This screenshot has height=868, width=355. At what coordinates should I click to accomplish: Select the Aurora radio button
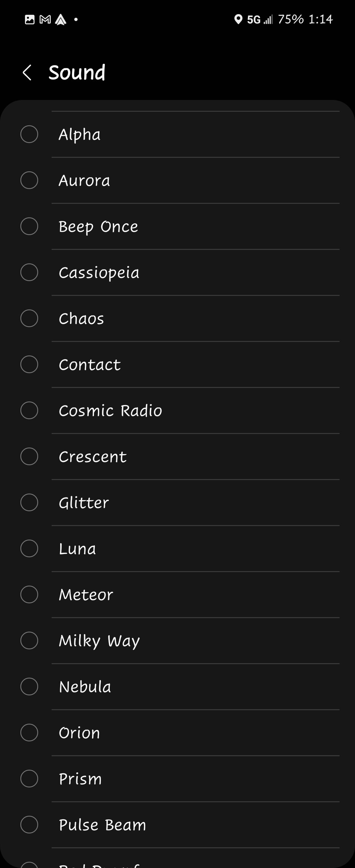click(x=29, y=180)
